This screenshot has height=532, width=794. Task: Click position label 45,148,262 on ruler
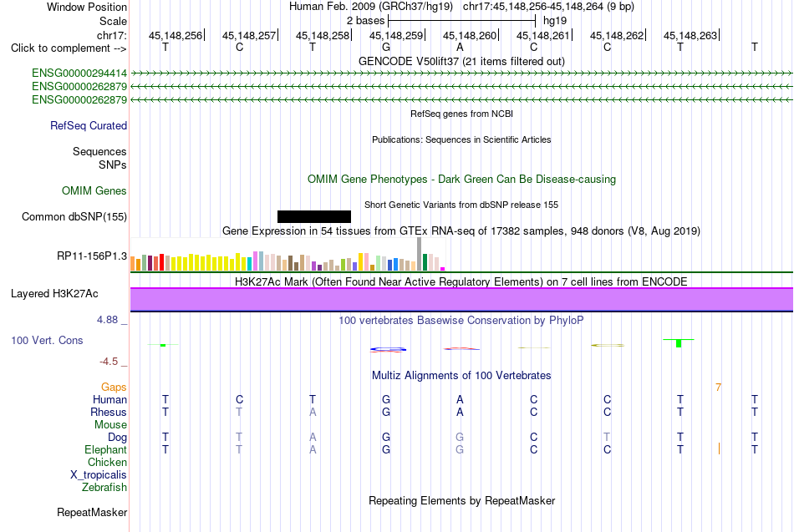click(617, 35)
